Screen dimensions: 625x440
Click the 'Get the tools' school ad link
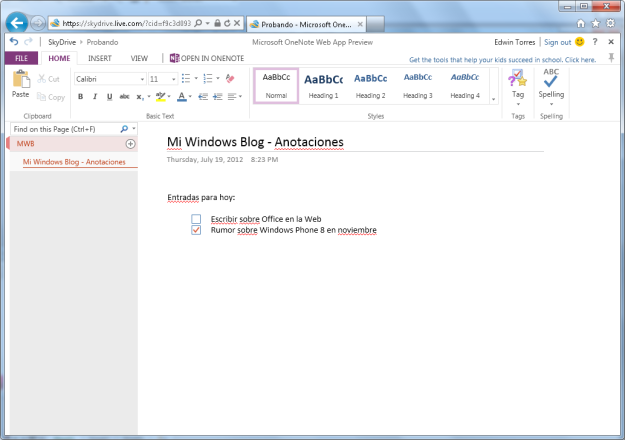pyautogui.click(x=502, y=60)
